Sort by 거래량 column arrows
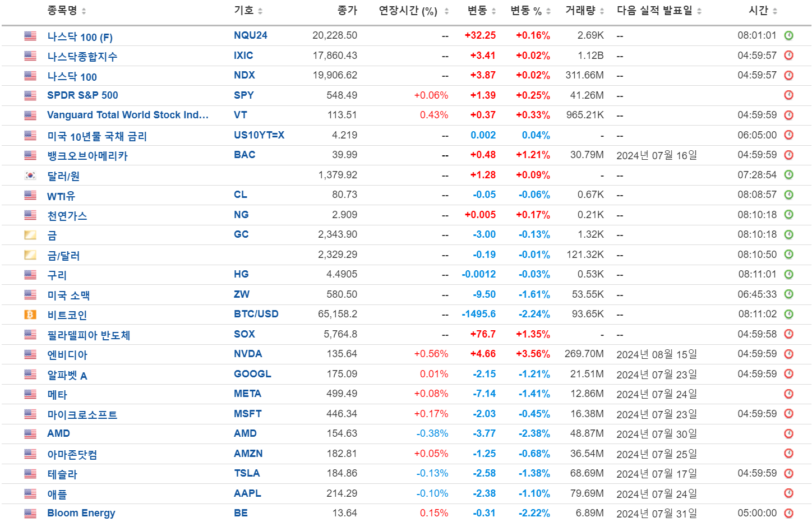 click(x=602, y=11)
